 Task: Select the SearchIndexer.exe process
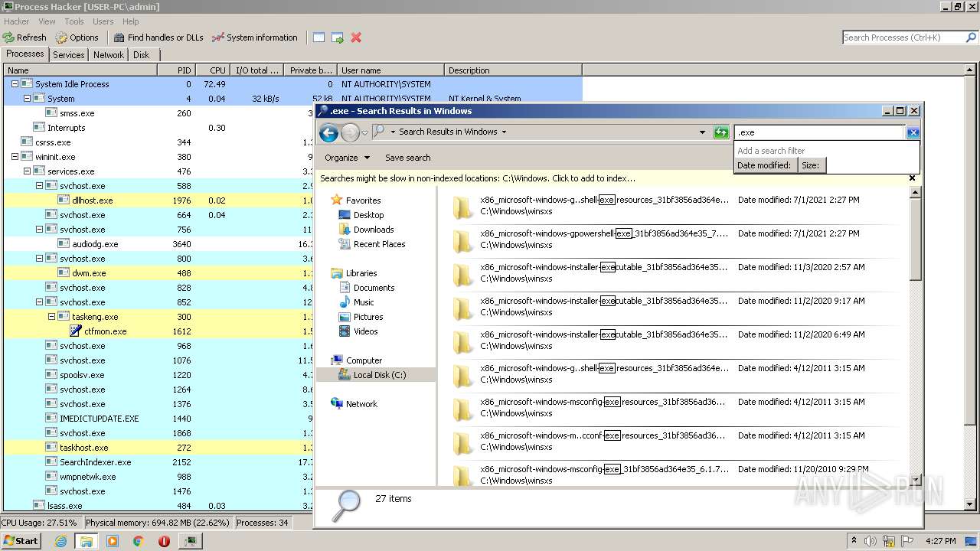[x=158, y=462]
